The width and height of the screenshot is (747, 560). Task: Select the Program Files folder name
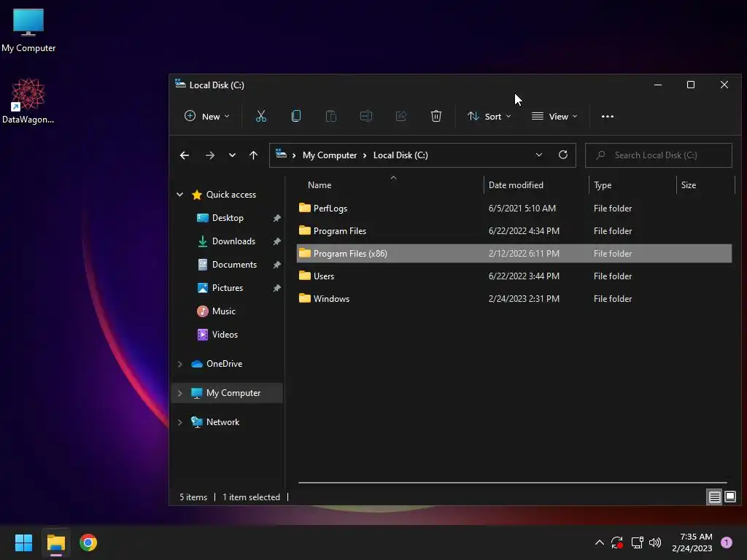point(340,231)
